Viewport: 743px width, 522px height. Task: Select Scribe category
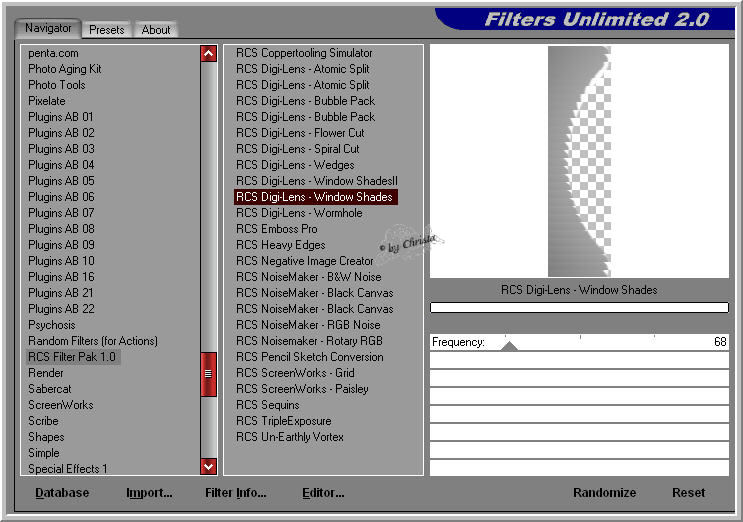(43, 421)
